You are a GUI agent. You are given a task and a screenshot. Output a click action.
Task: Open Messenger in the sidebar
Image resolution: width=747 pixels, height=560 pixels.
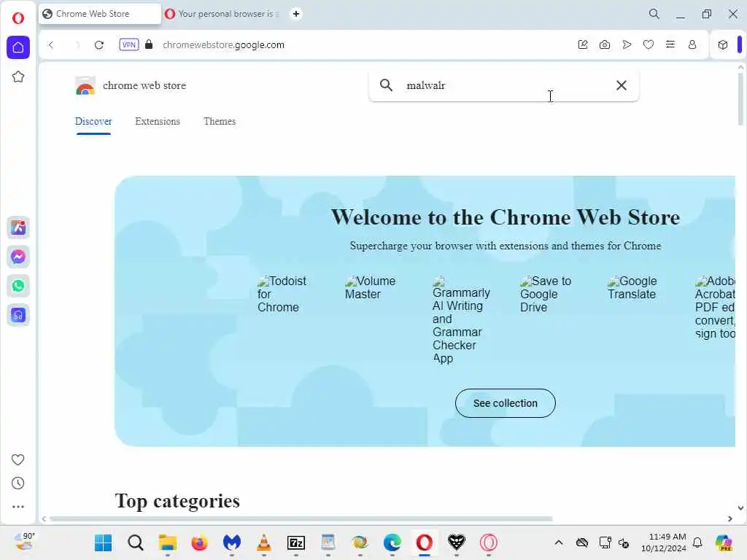[x=18, y=257]
